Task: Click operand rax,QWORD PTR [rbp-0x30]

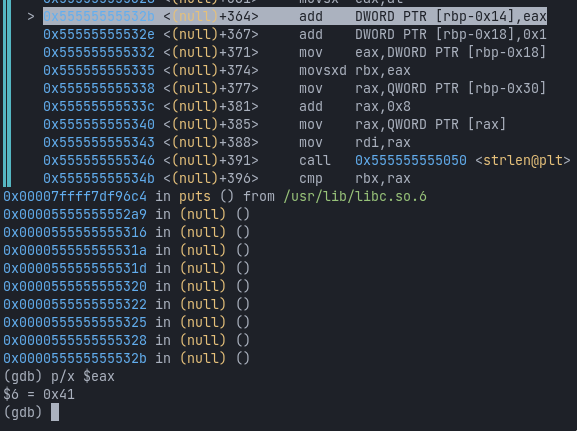Action: 451,89
